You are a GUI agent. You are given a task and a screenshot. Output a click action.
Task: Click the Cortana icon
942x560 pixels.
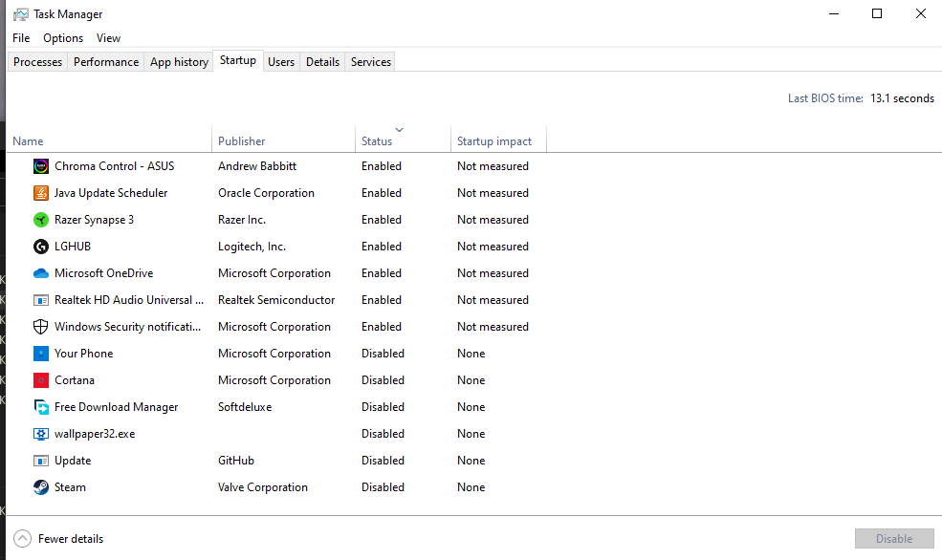40,379
